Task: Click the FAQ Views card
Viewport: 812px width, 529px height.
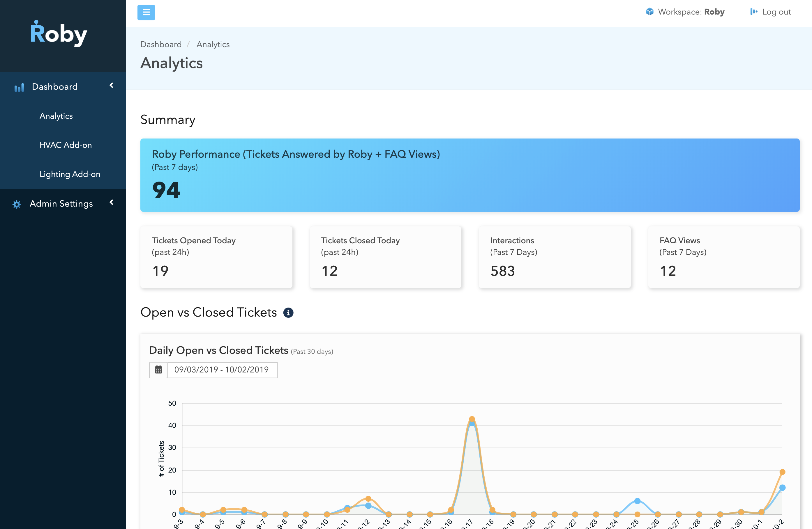Action: coord(724,257)
